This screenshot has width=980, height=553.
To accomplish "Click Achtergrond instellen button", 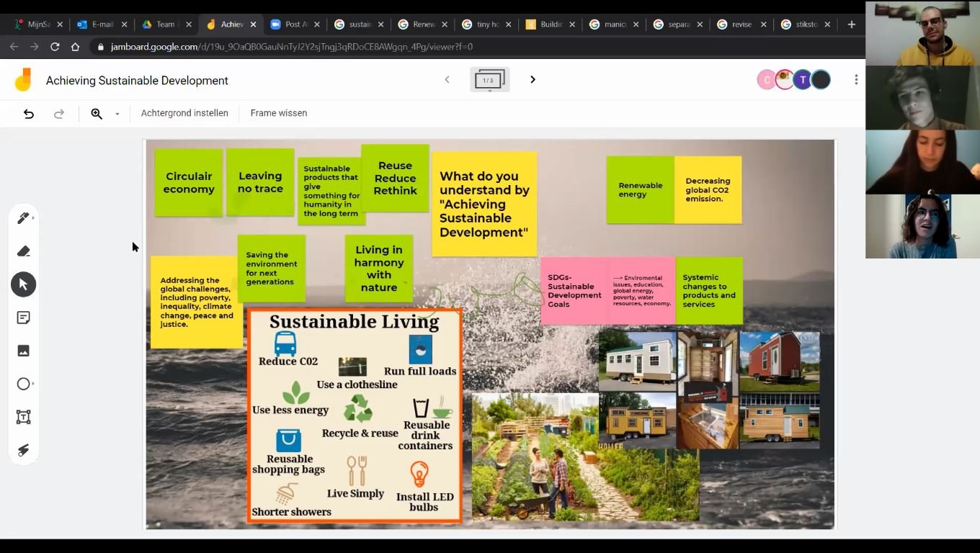I will click(x=184, y=113).
